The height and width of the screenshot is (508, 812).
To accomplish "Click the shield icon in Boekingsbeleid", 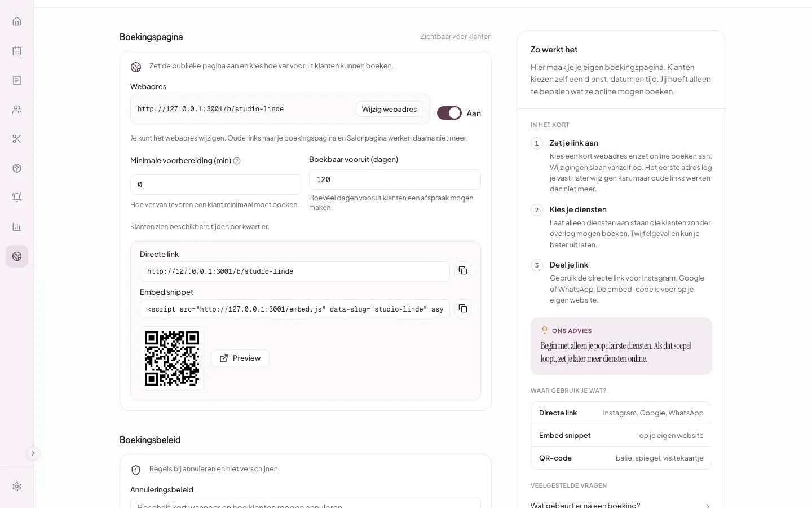I will pos(136,470).
